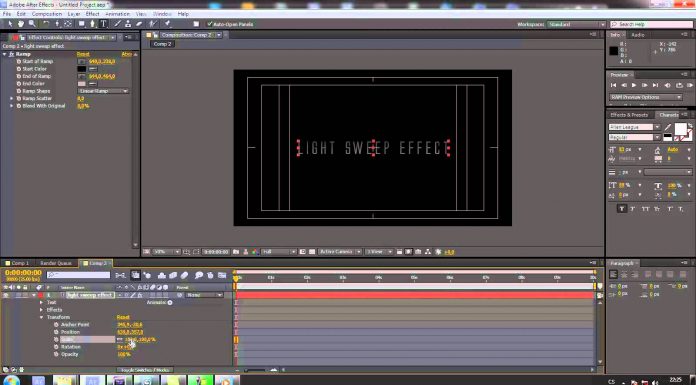Open the Effect menu
This screenshot has width=696, height=385.
point(92,14)
